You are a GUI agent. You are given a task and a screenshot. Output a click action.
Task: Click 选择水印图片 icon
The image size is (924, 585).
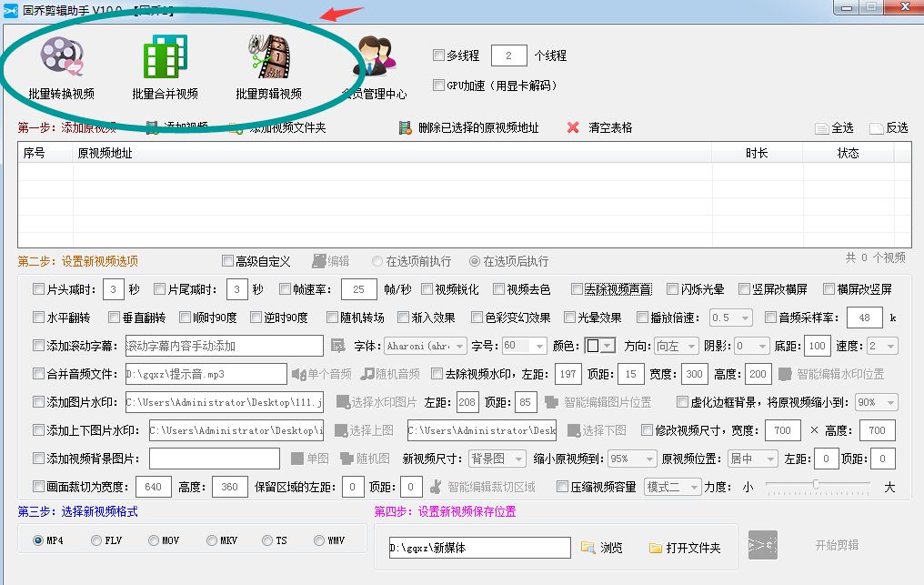[342, 402]
